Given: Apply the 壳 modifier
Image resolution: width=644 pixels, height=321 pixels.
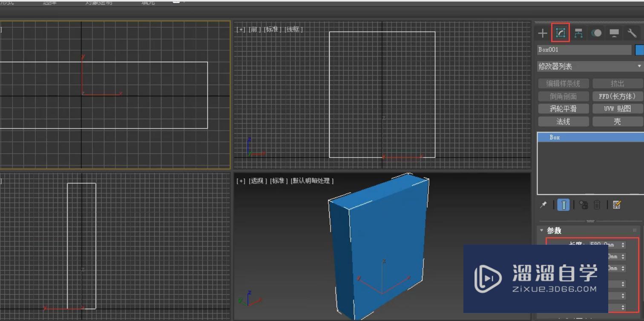Looking at the screenshot, I should [x=618, y=122].
